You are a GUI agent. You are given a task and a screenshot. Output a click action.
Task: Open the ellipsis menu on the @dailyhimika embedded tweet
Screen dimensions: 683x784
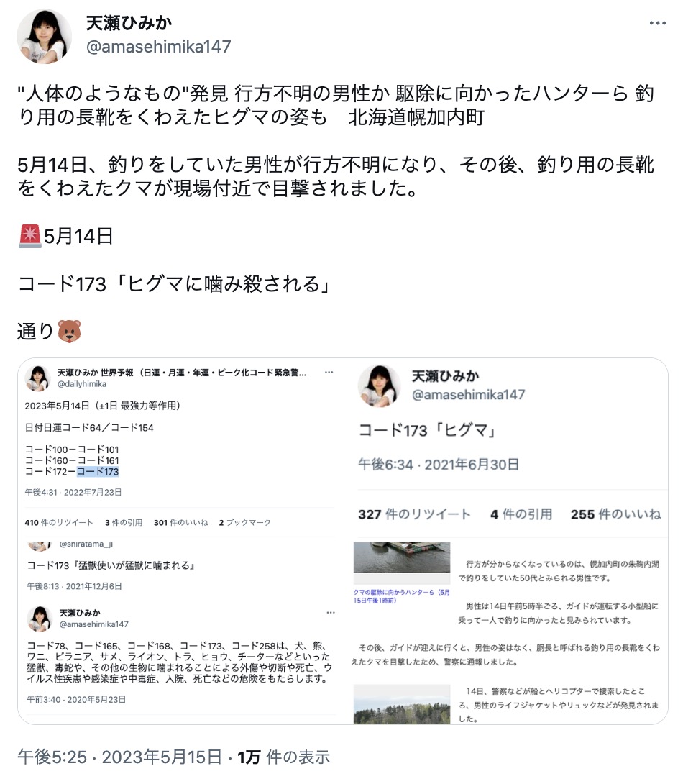[329, 372]
